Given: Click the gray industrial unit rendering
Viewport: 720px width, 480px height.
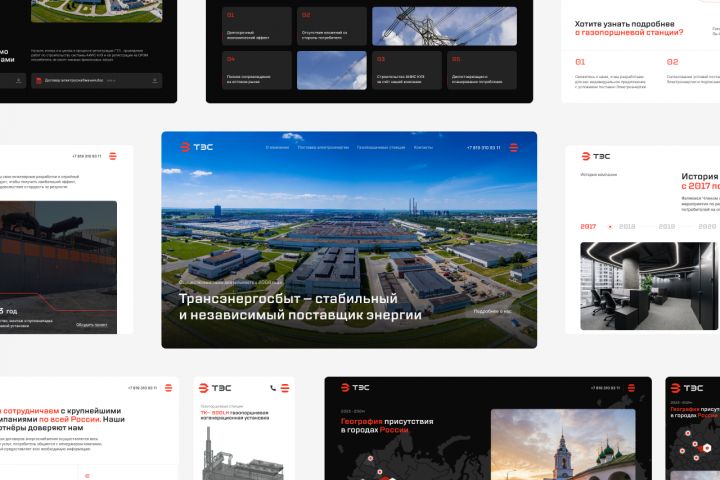Looking at the screenshot, I should click(242, 454).
